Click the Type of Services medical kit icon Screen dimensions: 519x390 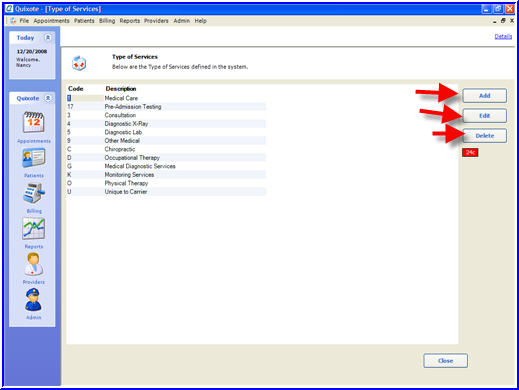[79, 63]
